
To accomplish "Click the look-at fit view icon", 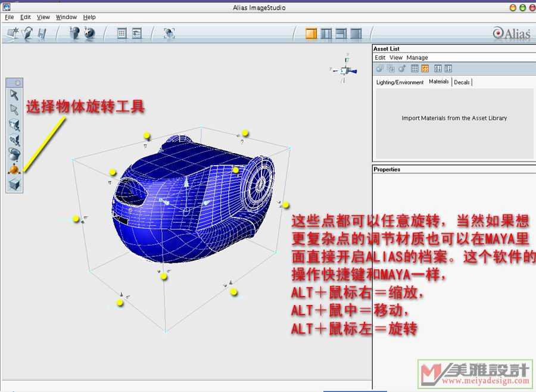I will [169, 33].
